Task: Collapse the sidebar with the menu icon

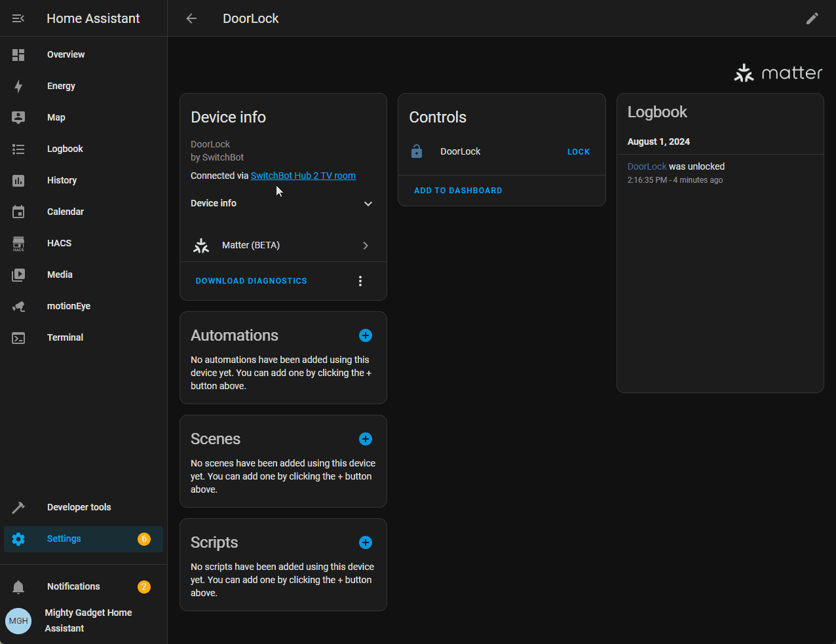Action: 18,18
